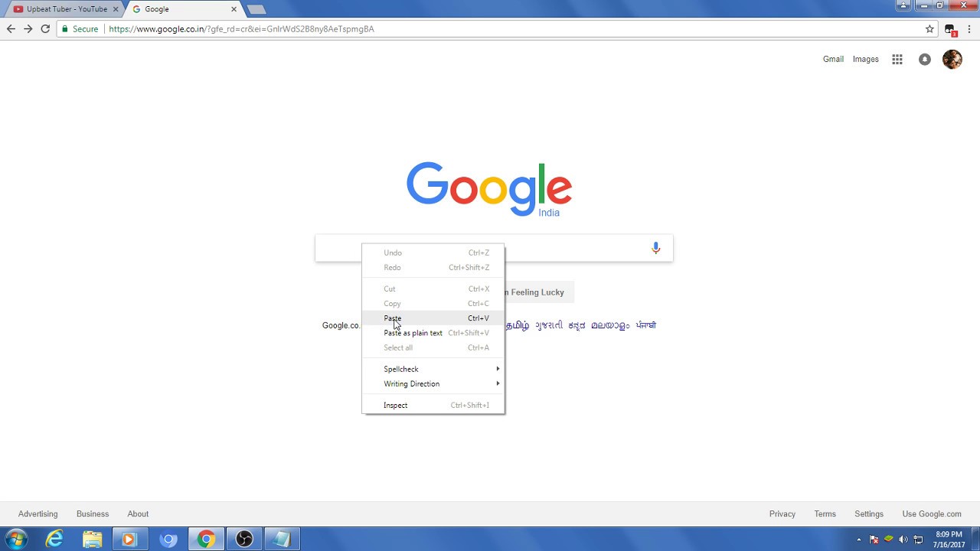Open the blue Chromium taskbar icon
980x551 pixels.
(x=168, y=539)
